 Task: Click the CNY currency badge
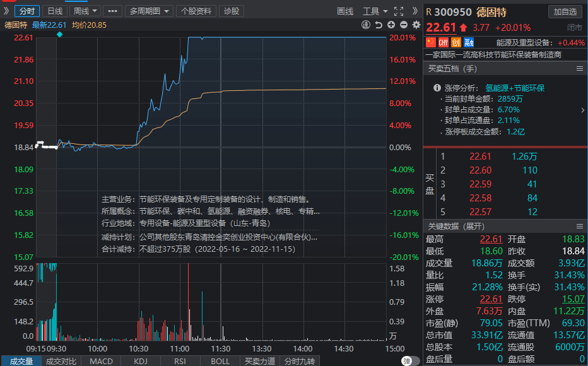click(x=444, y=42)
